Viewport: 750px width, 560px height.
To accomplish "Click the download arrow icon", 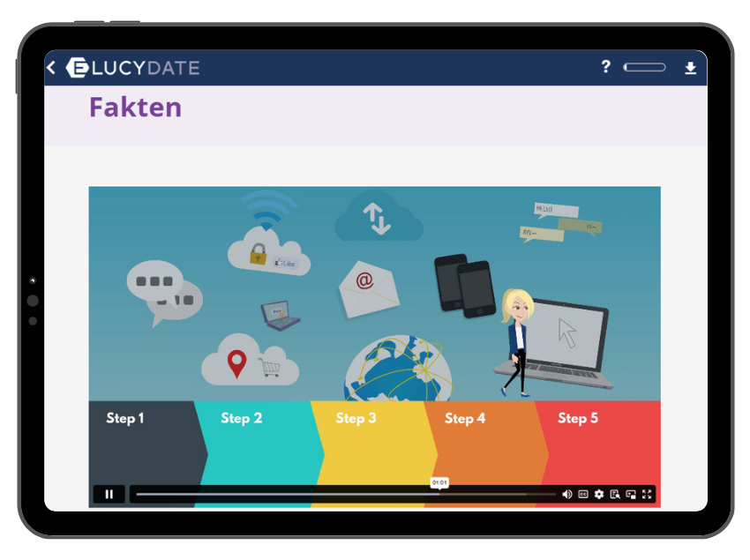I will coord(690,68).
